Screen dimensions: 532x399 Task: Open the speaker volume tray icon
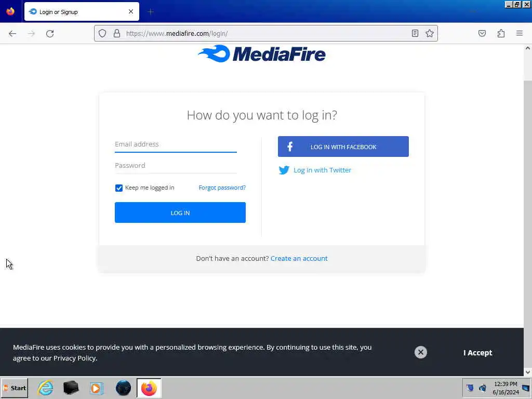coord(482,388)
